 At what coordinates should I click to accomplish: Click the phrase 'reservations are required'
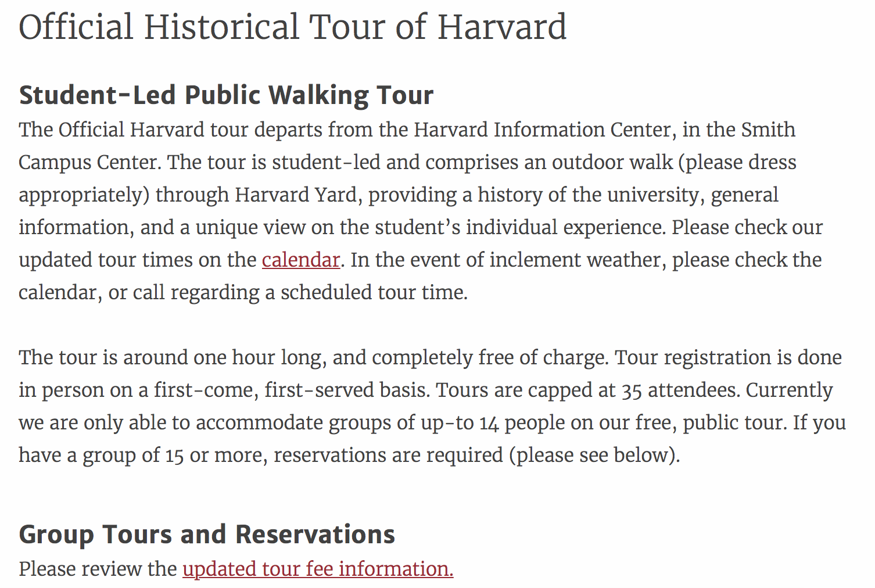tap(388, 455)
